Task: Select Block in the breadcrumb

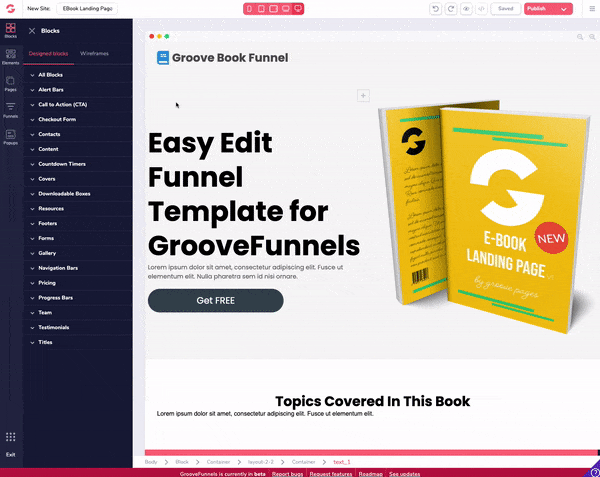Action: point(182,462)
